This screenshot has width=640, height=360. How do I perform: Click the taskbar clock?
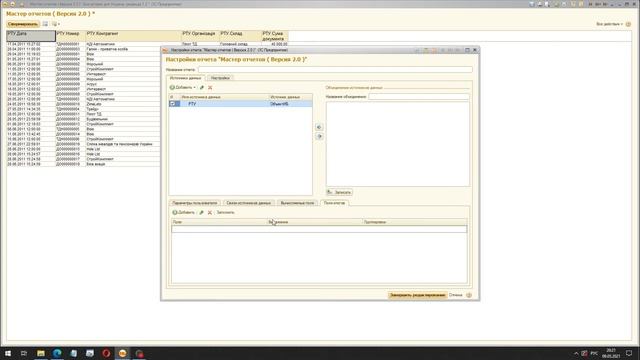[611, 353]
